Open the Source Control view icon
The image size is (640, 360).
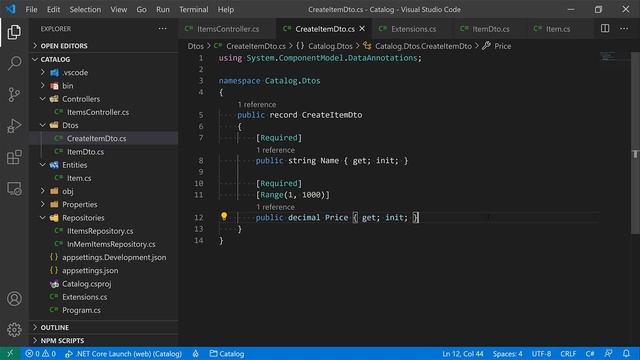(x=14, y=95)
